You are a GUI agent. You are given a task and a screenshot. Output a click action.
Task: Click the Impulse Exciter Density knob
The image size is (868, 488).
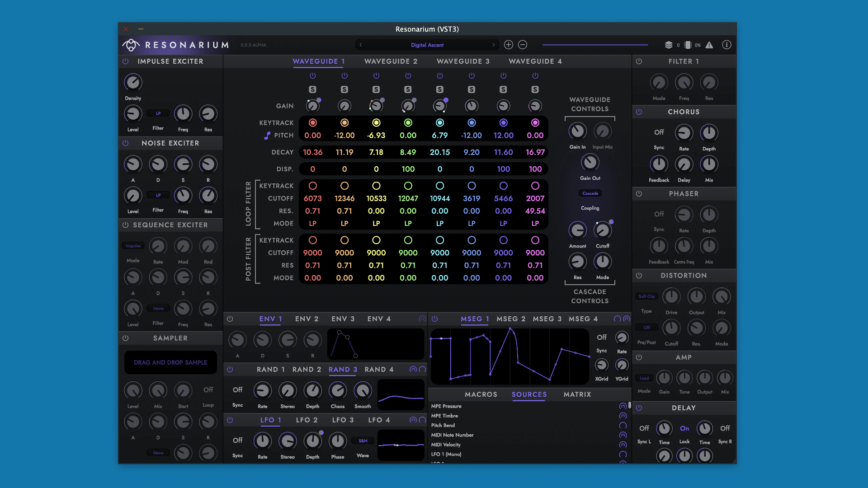(x=133, y=82)
